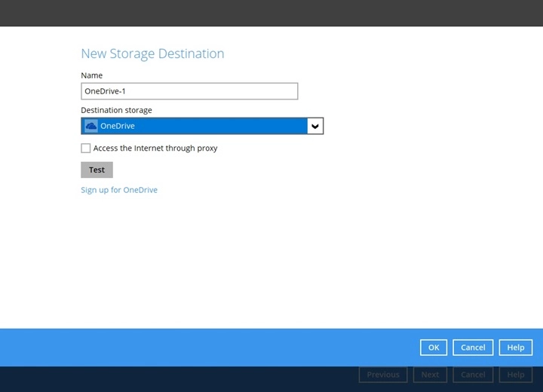543x392 pixels.
Task: Click the dark title bar at the top
Action: (x=271, y=13)
